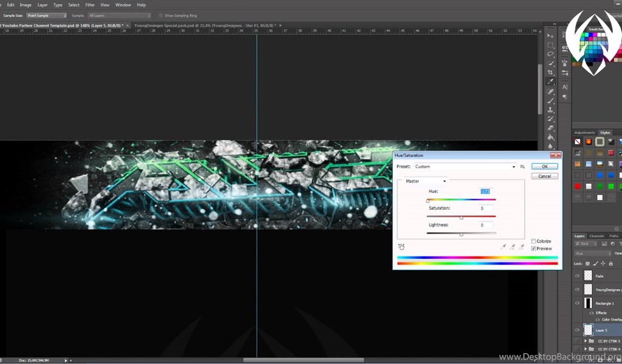
Task: Expand the CC BY CTBK 5 group
Action: click(x=586, y=341)
